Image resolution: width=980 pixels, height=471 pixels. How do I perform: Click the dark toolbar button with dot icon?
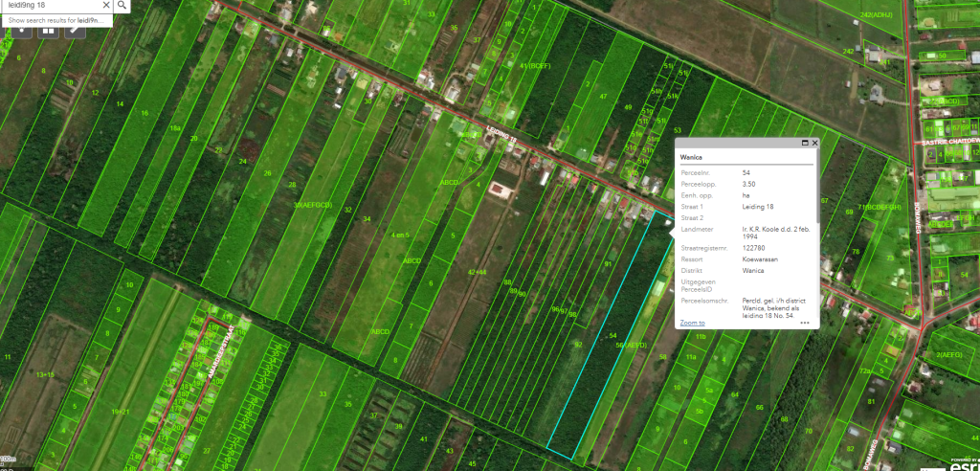point(18,29)
